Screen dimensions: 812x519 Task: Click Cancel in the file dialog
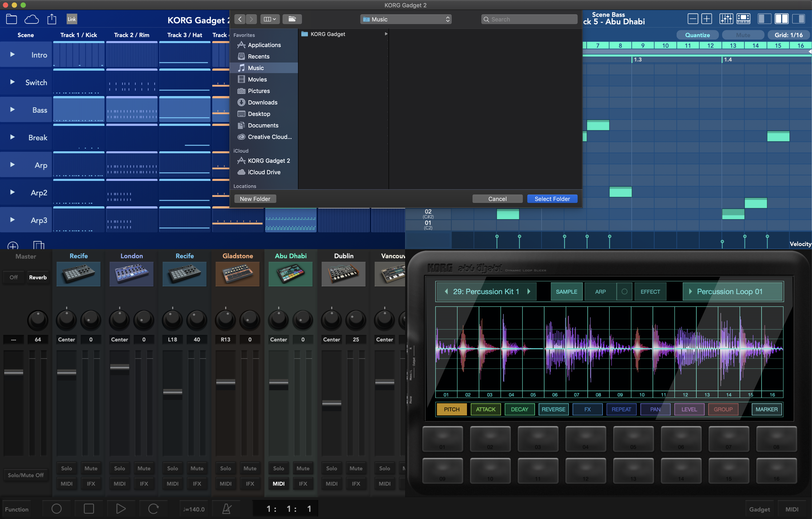pos(497,199)
